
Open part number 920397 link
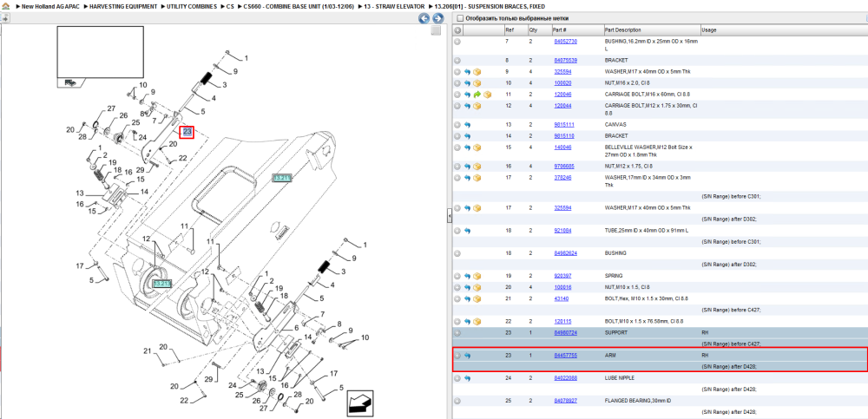click(x=562, y=276)
